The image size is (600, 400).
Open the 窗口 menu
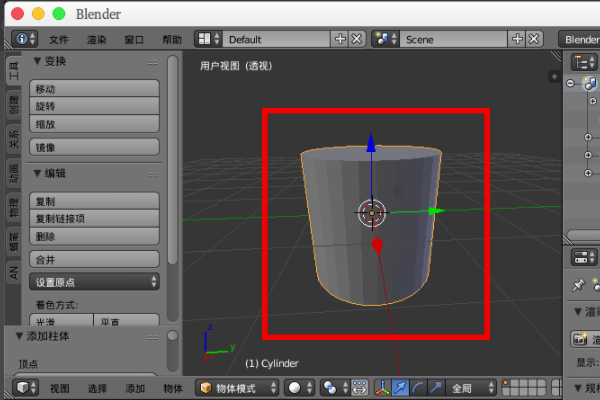(134, 39)
